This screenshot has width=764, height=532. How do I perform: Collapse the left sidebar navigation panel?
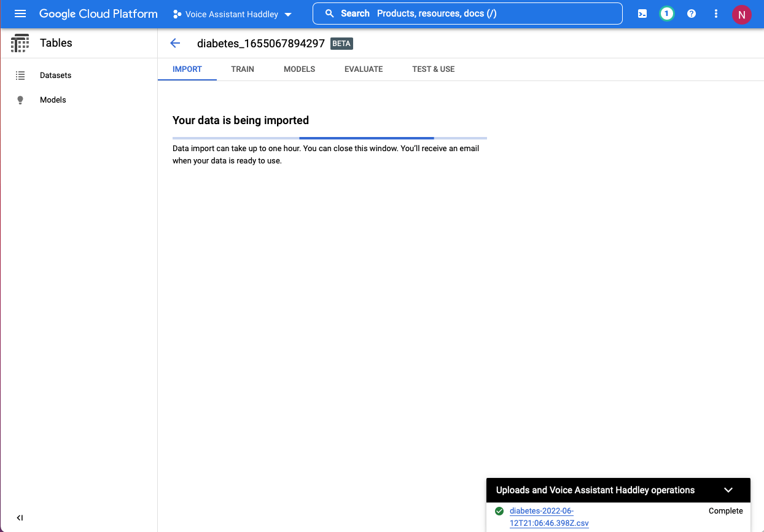click(x=20, y=518)
